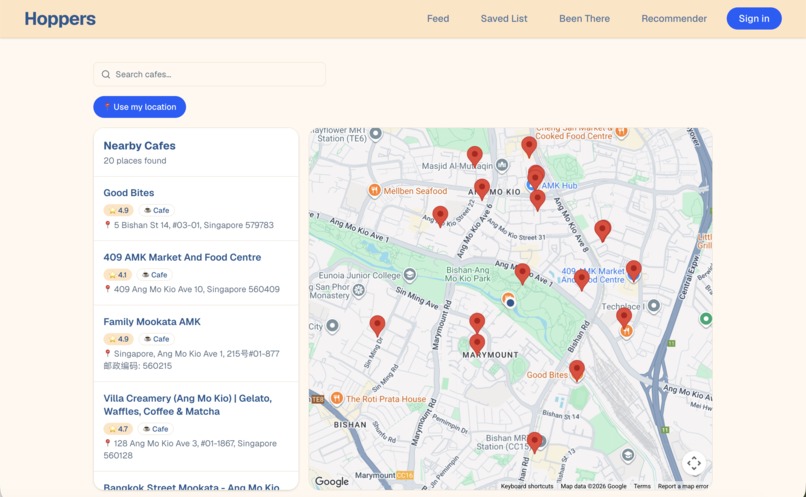Open the map Terms link
806x497 pixels.
[642, 486]
